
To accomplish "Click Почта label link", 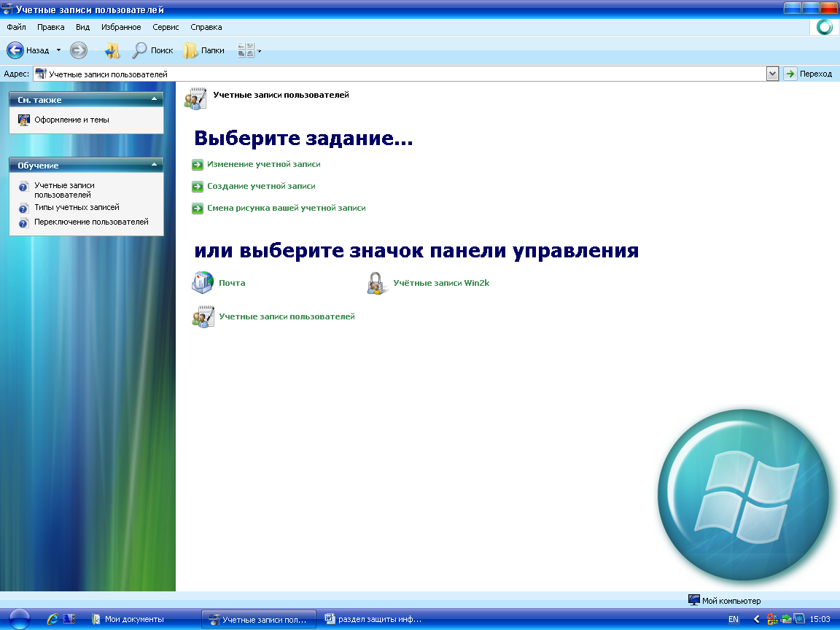I will point(232,283).
